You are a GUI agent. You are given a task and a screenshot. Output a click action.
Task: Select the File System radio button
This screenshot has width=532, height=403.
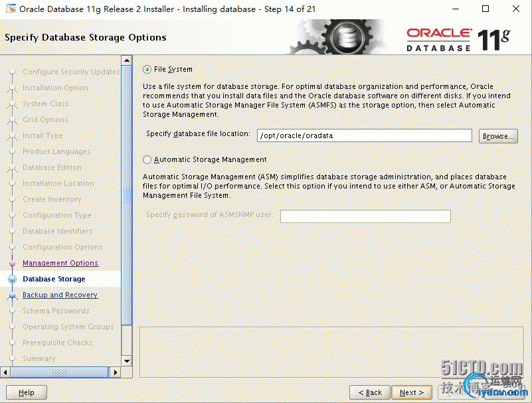(147, 70)
